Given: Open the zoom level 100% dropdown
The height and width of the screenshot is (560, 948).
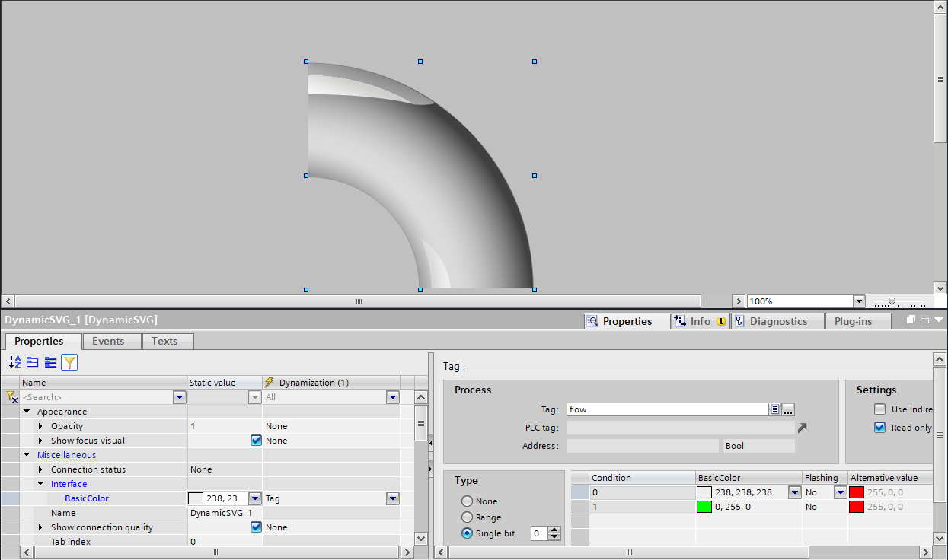Looking at the screenshot, I should point(859,301).
